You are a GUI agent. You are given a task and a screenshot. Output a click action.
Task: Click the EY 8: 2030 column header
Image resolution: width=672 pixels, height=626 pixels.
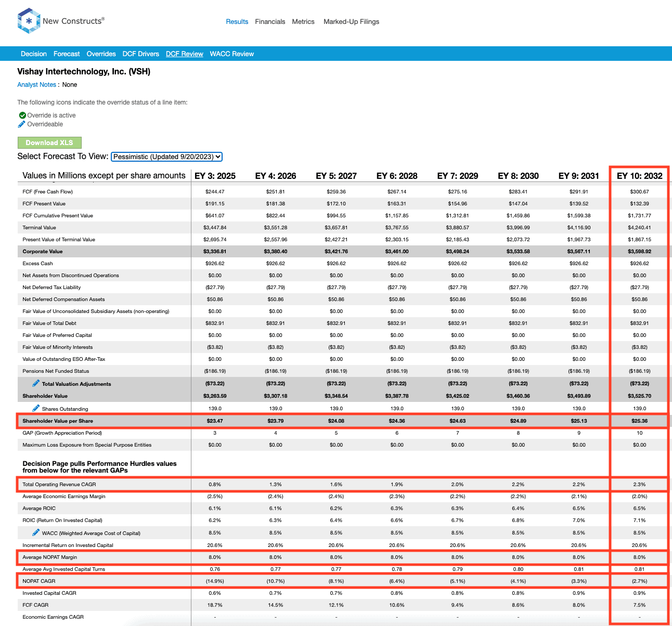tap(519, 176)
